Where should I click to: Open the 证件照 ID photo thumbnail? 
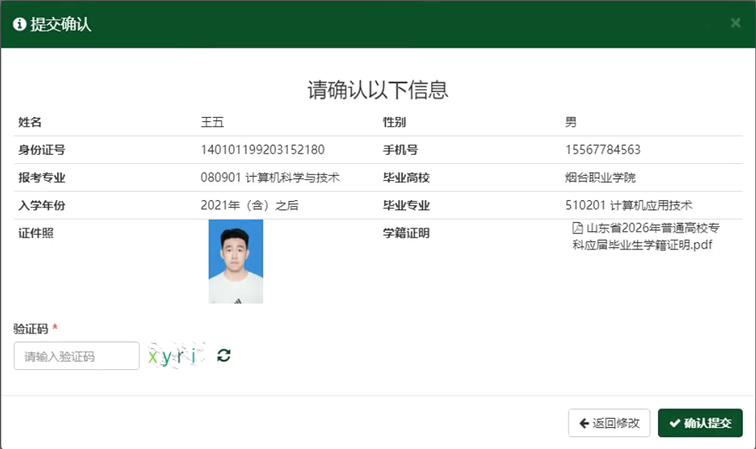(x=235, y=261)
